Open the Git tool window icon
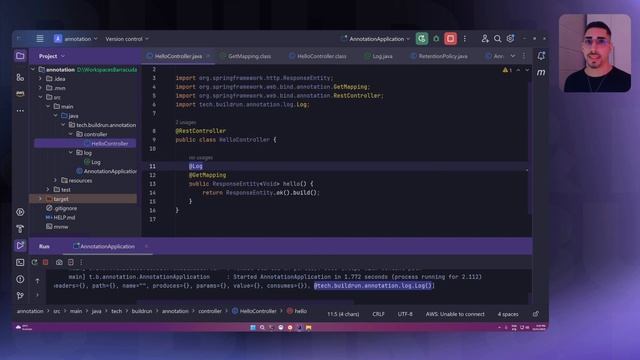This screenshot has height=360, width=640. [20, 296]
